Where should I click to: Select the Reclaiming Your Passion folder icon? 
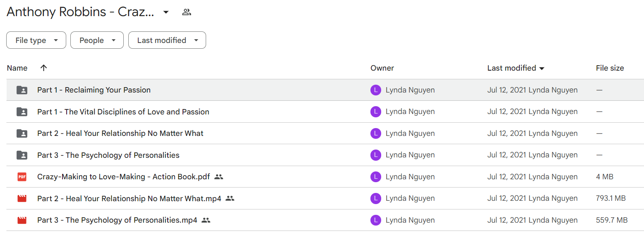pos(22,90)
